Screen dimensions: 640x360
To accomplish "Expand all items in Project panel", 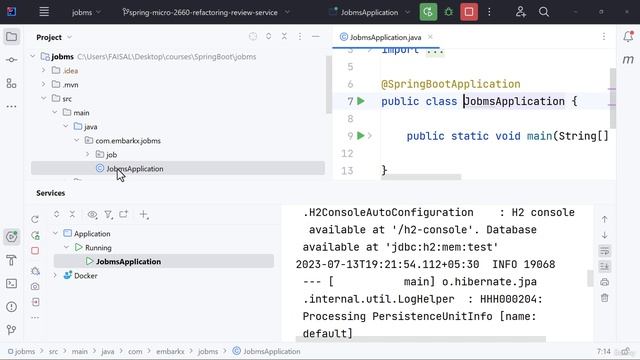I will tap(269, 36).
